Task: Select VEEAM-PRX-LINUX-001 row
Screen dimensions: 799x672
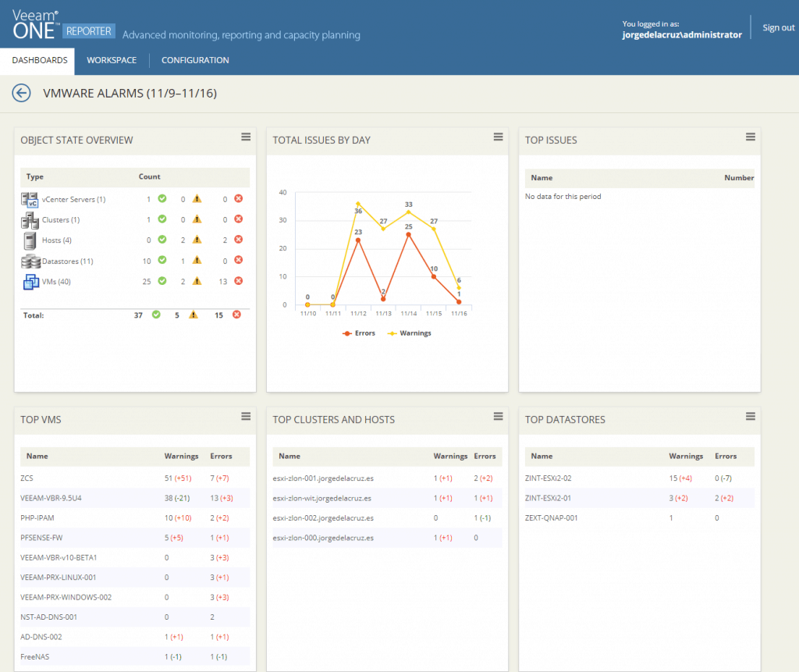Action: [135, 578]
